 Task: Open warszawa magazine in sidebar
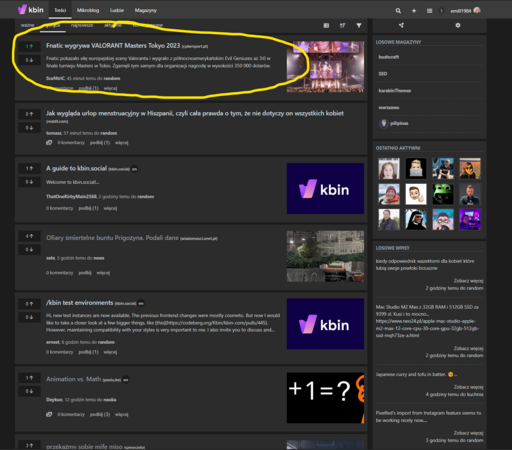(x=389, y=107)
